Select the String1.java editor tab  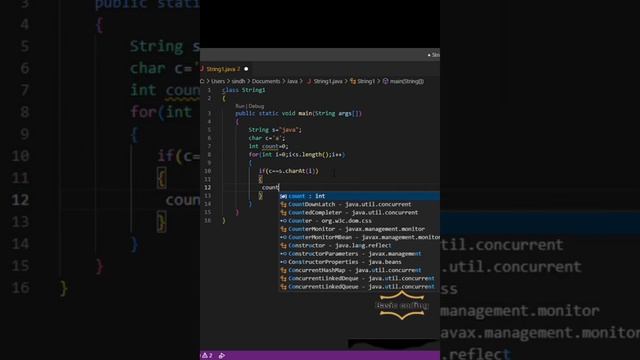pos(223,69)
